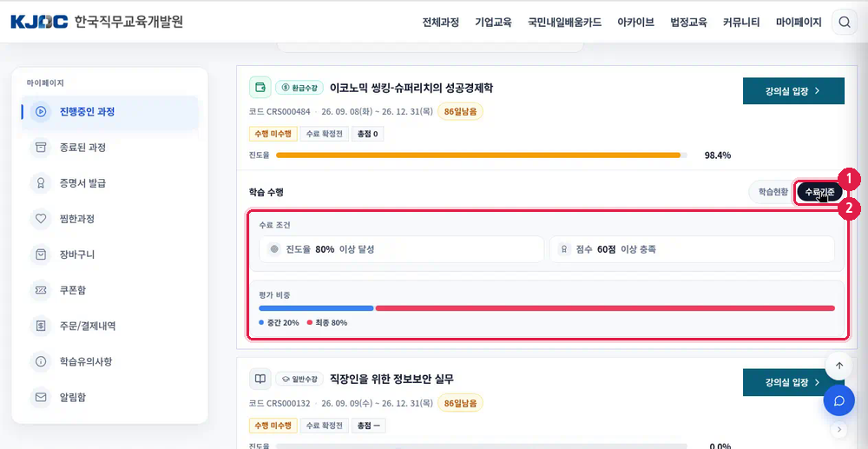The height and width of the screenshot is (449, 868).
Task: Go to 주문/결제내역 in the sidebar
Action: [110, 326]
